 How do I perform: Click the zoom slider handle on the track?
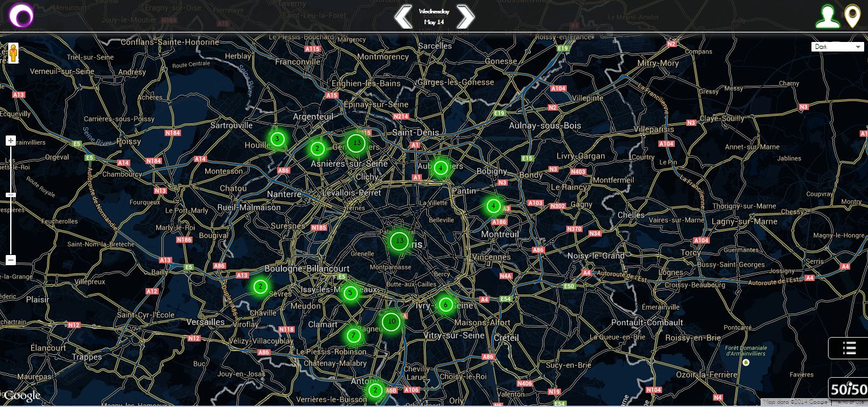click(11, 195)
